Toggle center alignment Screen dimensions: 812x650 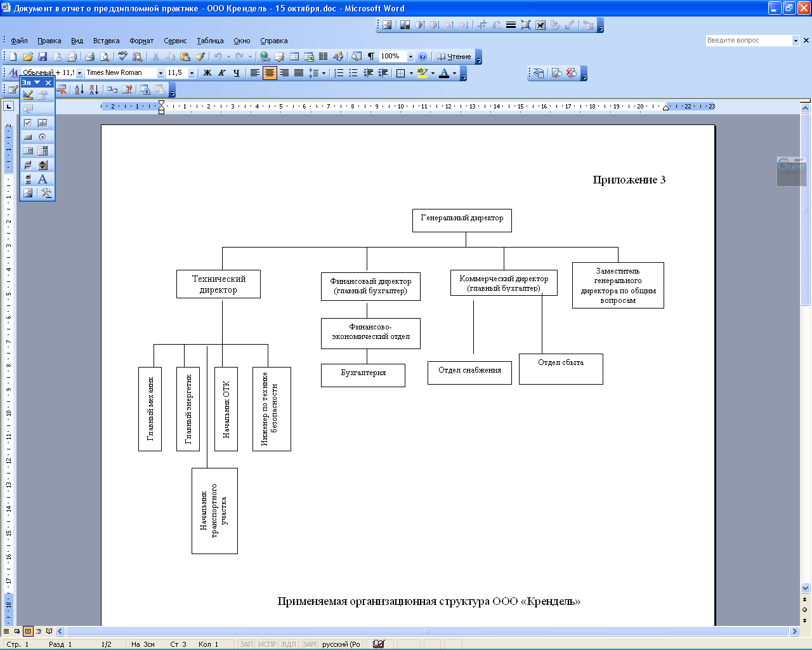pyautogui.click(x=269, y=73)
